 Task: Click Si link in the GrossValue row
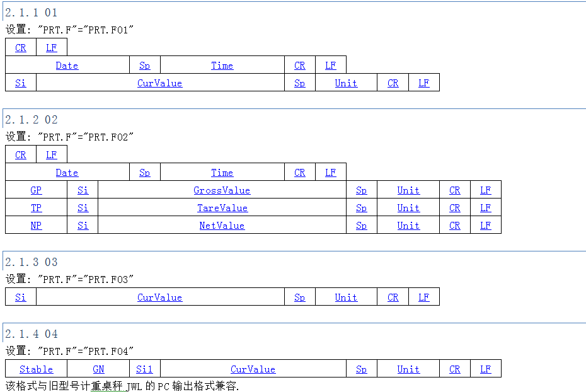(83, 190)
